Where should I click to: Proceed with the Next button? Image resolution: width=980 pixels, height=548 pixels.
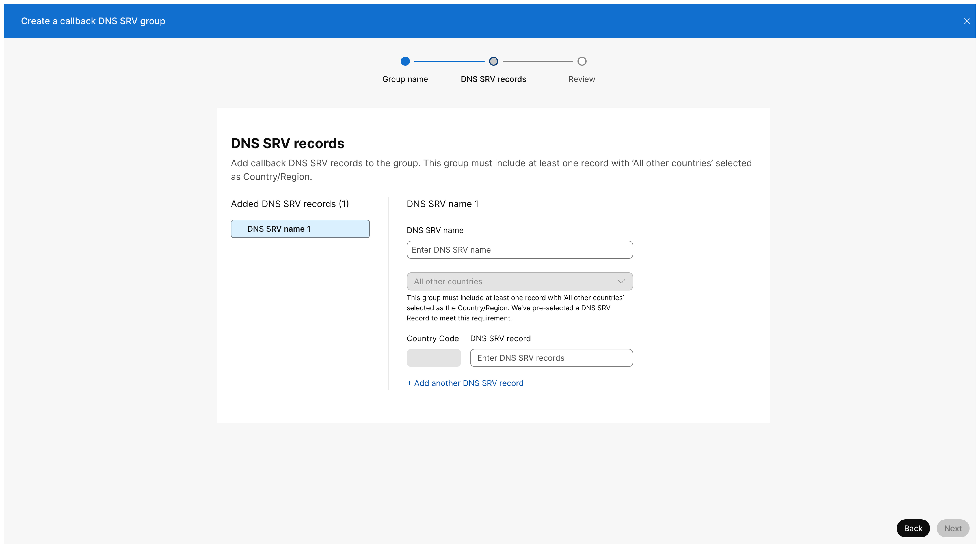tap(953, 528)
